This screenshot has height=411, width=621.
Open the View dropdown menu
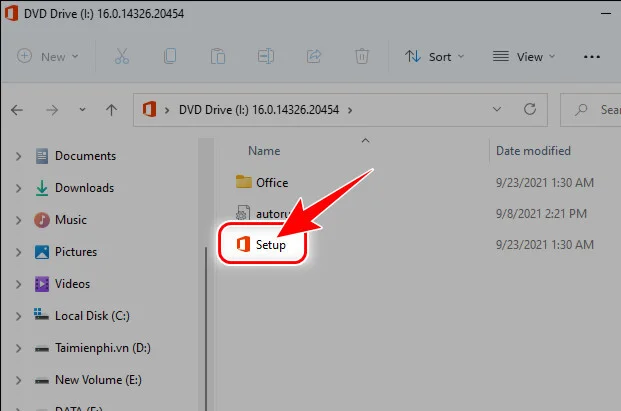pos(524,57)
